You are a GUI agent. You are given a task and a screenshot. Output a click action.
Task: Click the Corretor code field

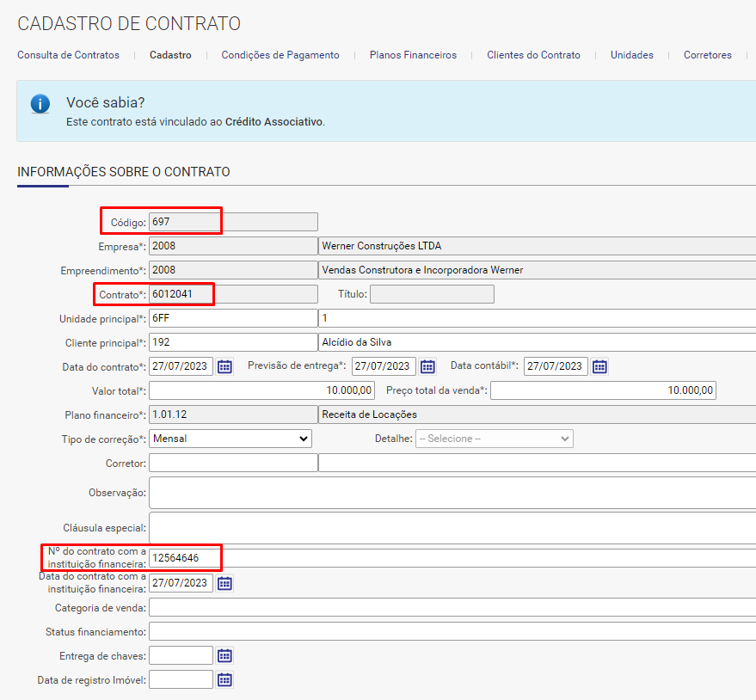tap(233, 463)
